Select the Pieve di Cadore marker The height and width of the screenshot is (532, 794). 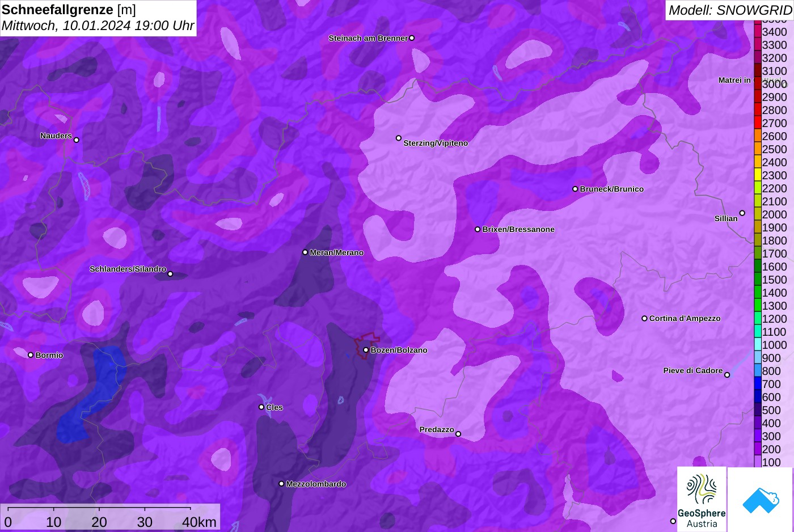point(727,375)
